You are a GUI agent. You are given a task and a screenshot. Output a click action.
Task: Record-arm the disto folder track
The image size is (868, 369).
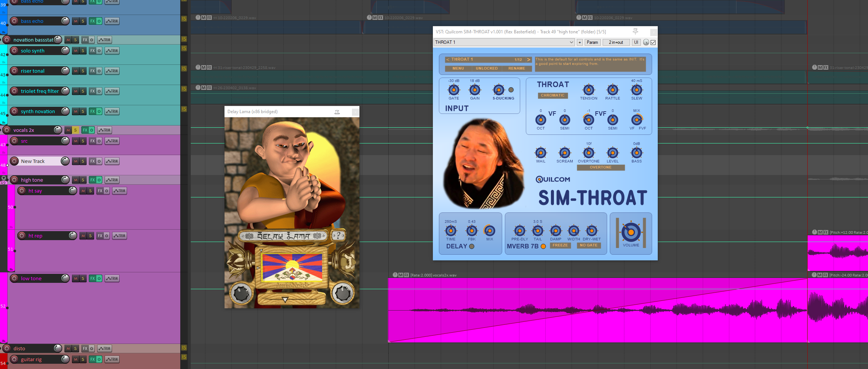(x=7, y=348)
